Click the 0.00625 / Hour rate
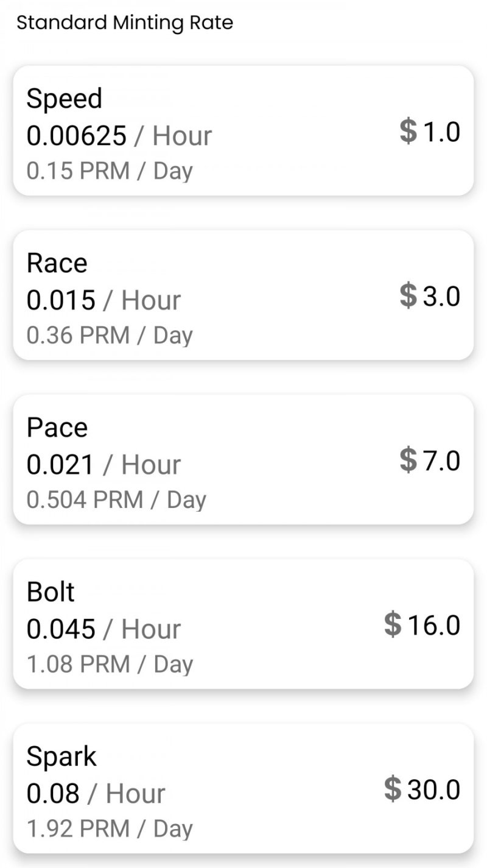Screen dimensions: 487x868 pyautogui.click(x=119, y=136)
